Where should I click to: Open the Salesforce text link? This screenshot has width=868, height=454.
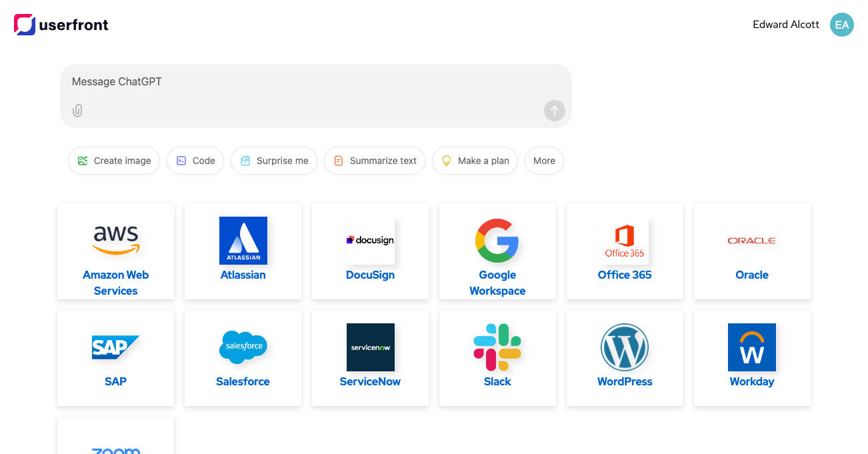tap(243, 381)
